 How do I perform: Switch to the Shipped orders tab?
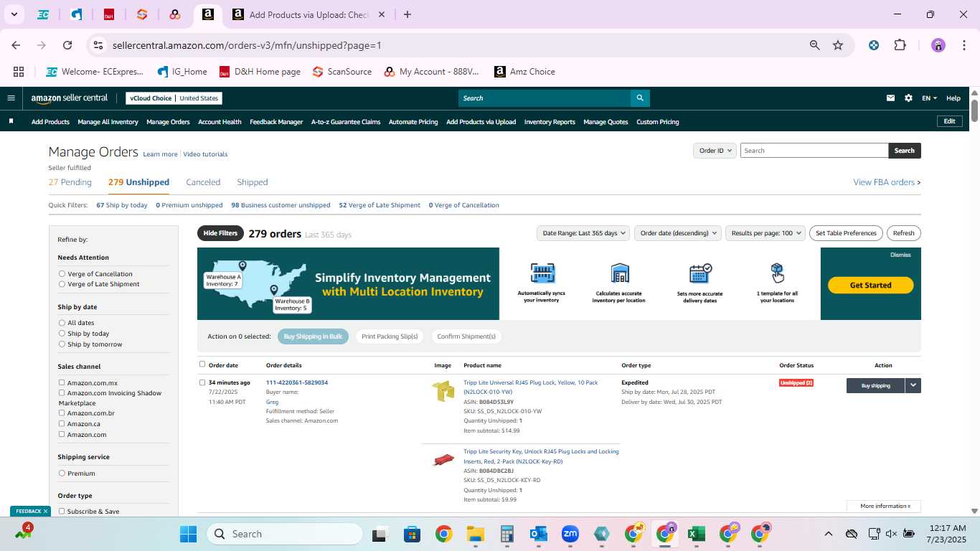tap(253, 182)
